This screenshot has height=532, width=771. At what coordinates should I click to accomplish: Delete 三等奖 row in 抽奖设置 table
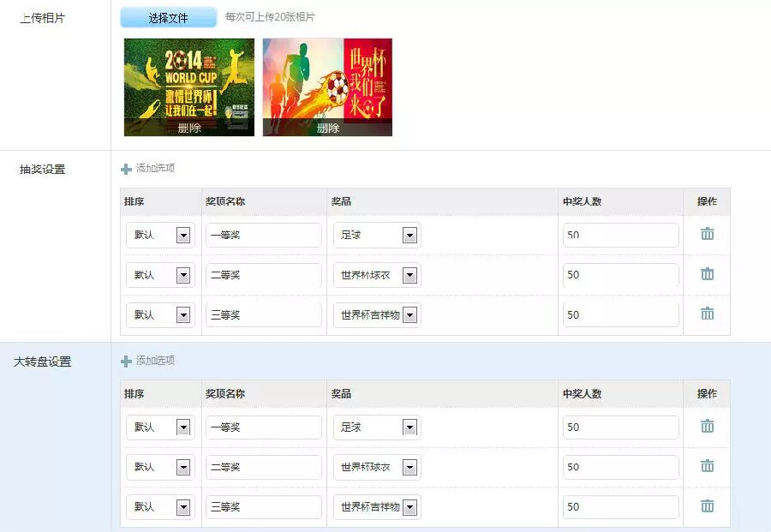click(x=707, y=314)
